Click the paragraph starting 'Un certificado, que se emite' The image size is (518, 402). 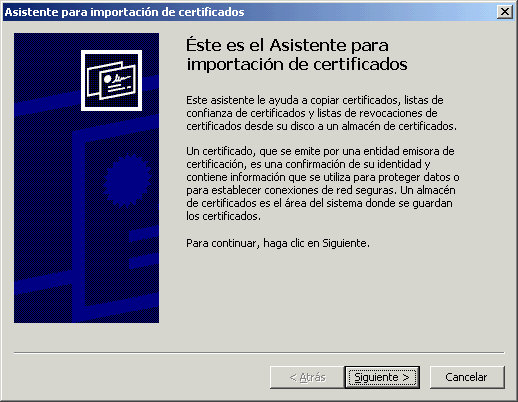(323, 184)
